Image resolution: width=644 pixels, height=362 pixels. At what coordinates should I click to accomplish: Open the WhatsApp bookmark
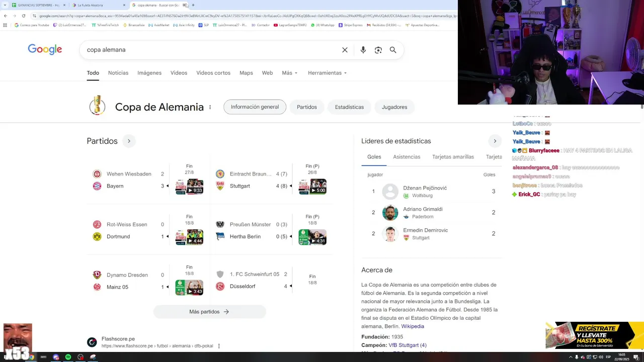point(323,25)
